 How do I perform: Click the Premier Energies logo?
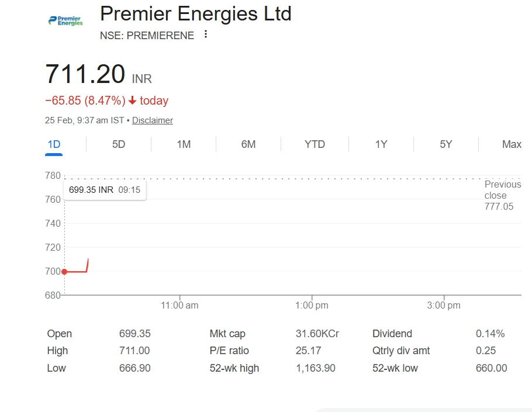[65, 21]
